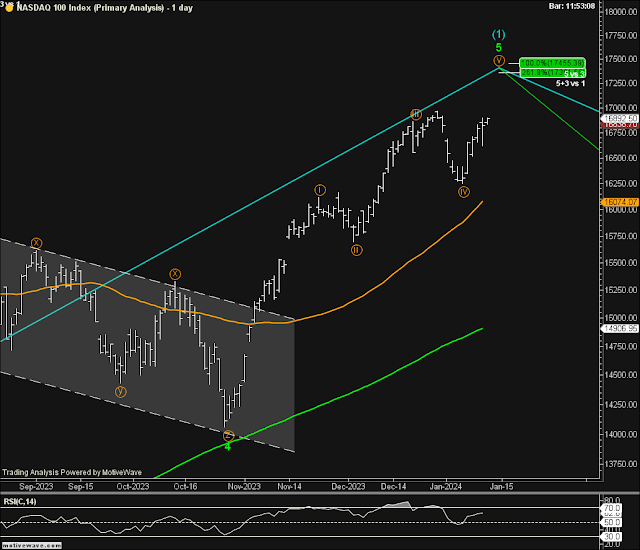Screen dimensions: 640x550
Task: Select the circled x label above September high
Action: (x=36, y=243)
